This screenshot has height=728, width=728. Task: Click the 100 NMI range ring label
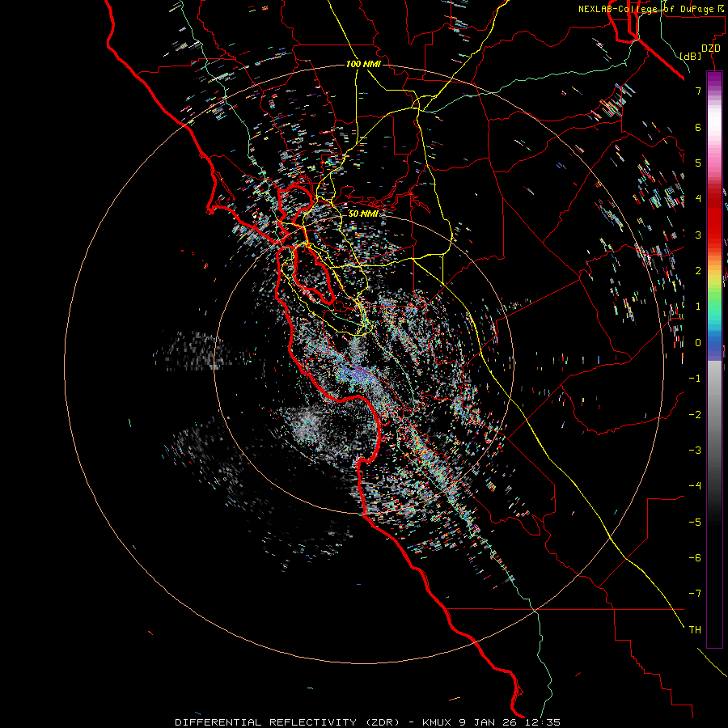(363, 64)
